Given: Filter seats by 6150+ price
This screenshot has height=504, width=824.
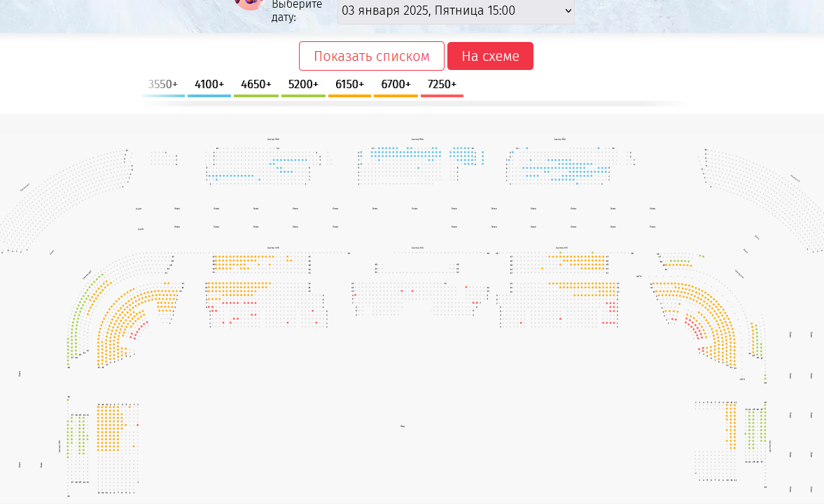Looking at the screenshot, I should coord(349,85).
